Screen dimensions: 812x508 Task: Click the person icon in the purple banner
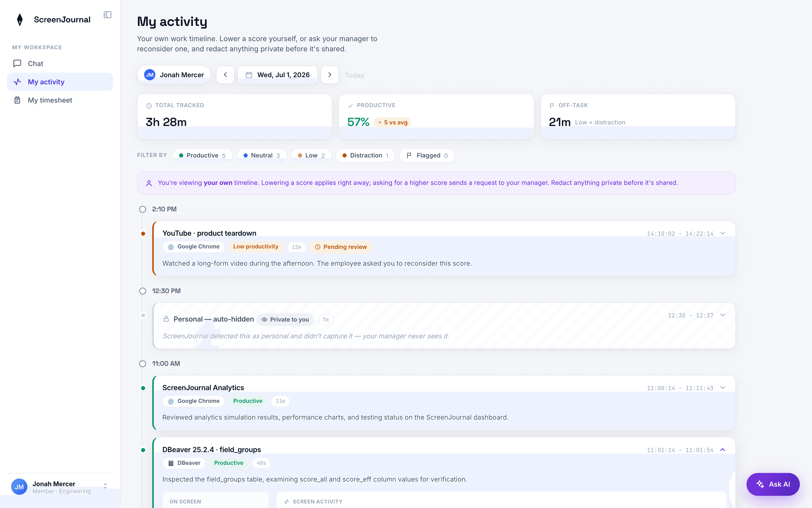[149, 183]
